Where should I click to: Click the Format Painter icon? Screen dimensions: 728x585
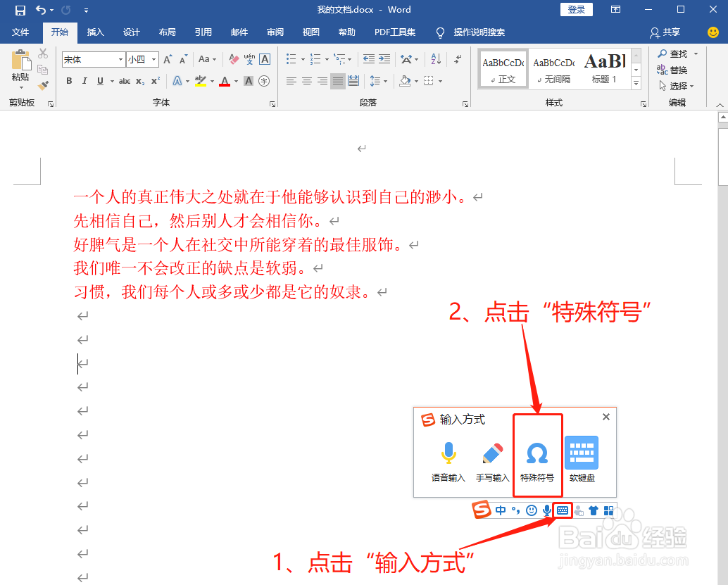[x=42, y=85]
